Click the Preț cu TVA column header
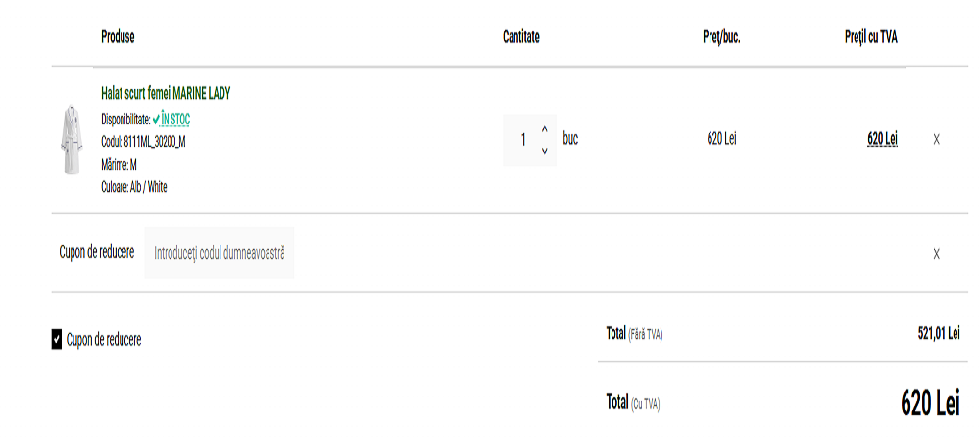This screenshot has width=980, height=441. point(870,37)
